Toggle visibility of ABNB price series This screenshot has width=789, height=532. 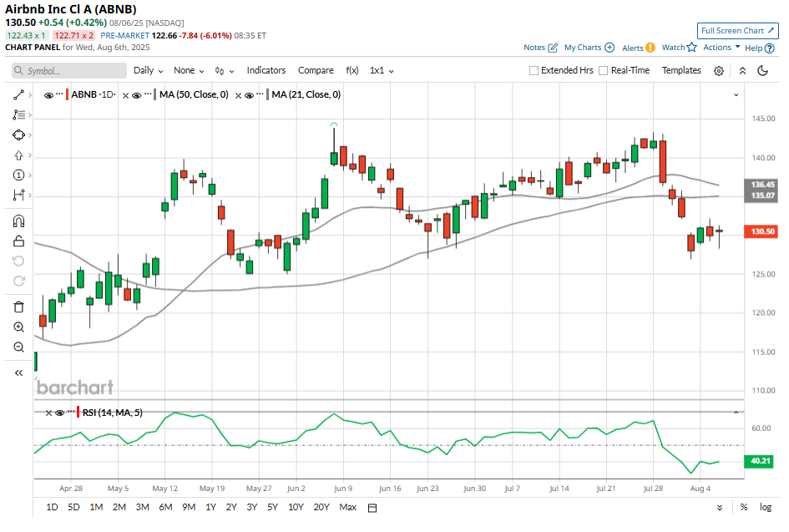click(x=48, y=95)
